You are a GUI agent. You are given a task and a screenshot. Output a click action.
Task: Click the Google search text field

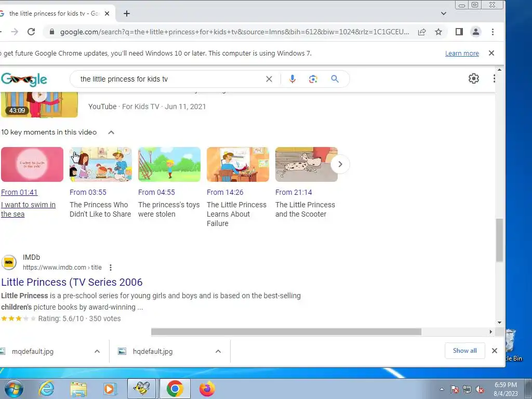point(170,79)
